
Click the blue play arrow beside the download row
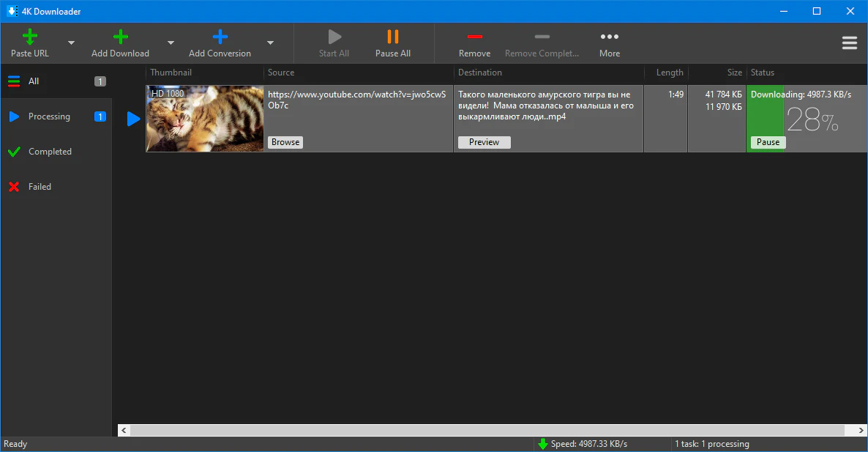(133, 119)
